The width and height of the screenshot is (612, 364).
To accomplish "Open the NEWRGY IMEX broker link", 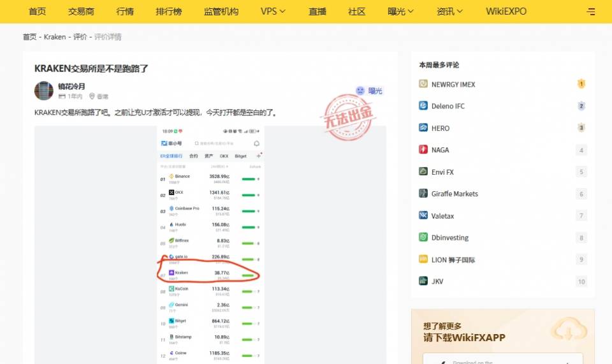I will [x=453, y=84].
